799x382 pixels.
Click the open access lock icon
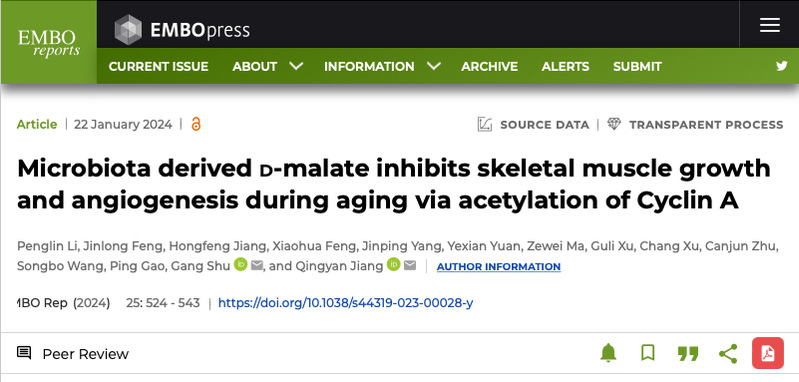click(196, 124)
